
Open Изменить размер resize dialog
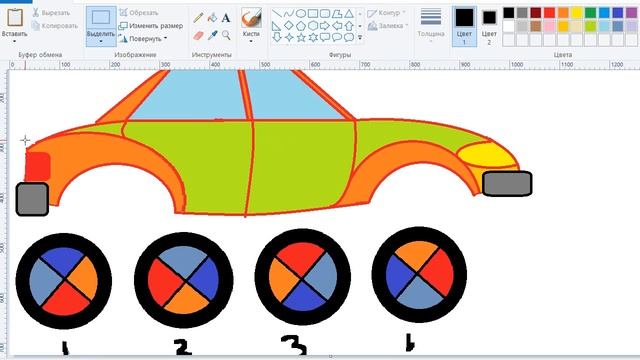click(151, 26)
